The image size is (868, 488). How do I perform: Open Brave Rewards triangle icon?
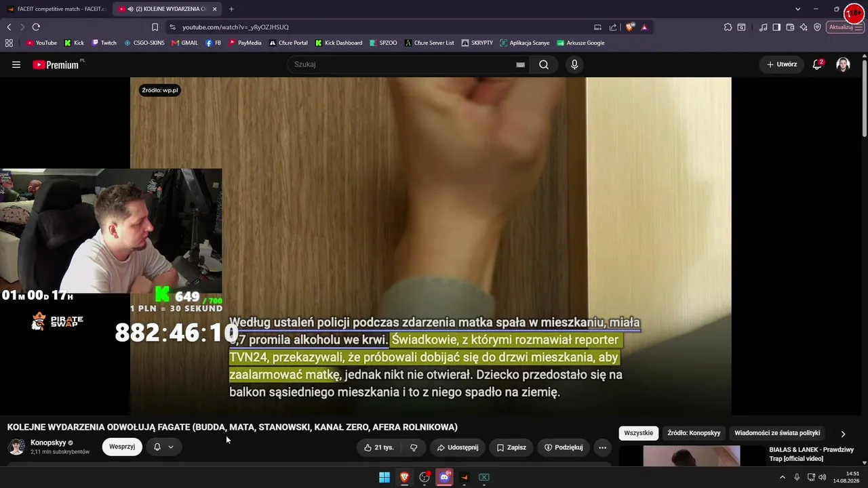644,27
